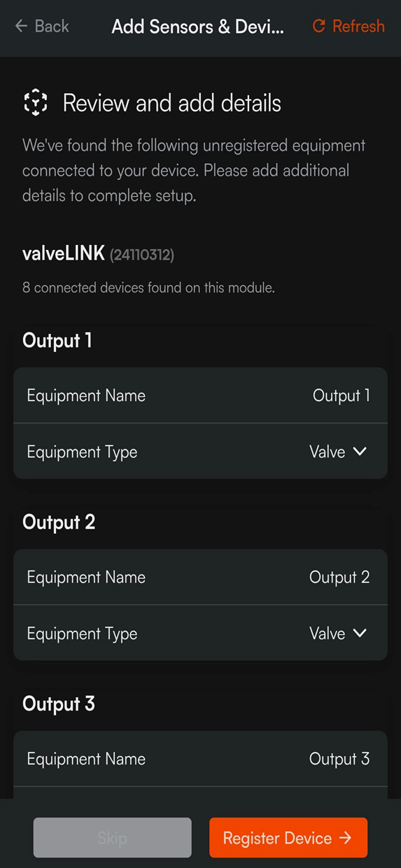
Task: Click the arrow inside Register Device button
Action: click(x=345, y=838)
